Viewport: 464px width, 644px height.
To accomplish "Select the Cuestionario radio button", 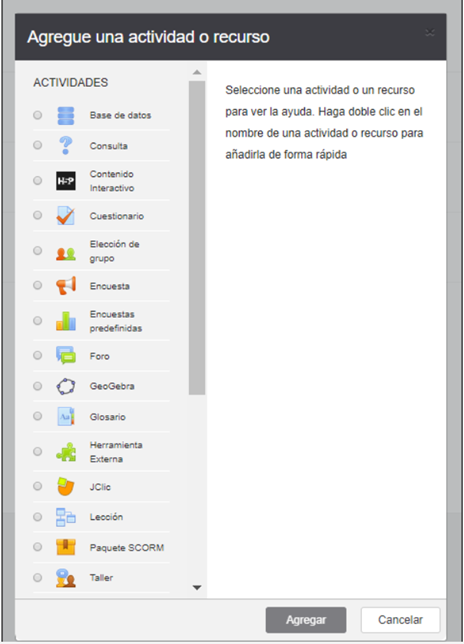I will click(x=37, y=215).
